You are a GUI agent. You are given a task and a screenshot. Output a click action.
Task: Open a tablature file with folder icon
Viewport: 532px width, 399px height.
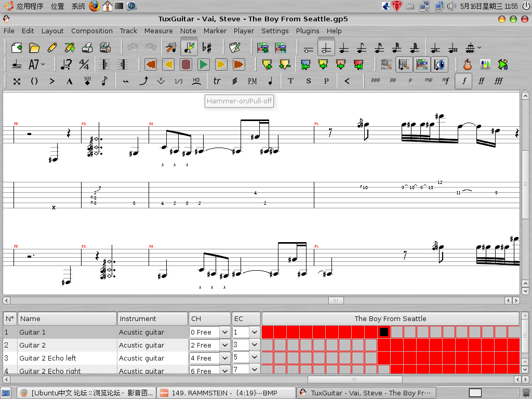(34, 47)
